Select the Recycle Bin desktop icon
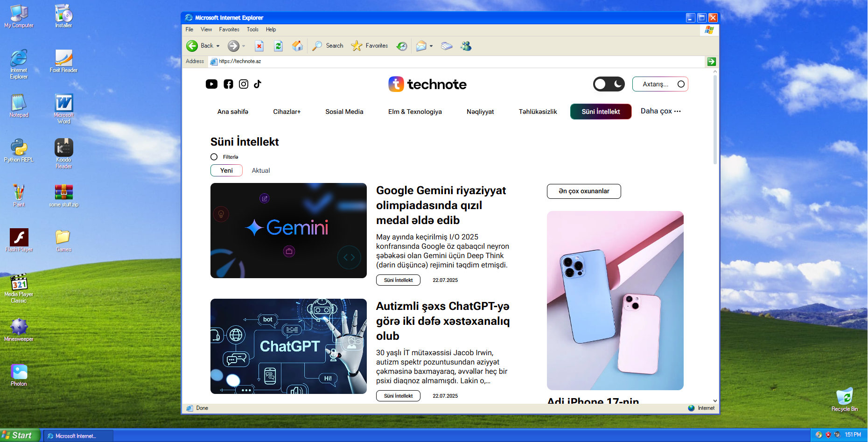 point(845,400)
